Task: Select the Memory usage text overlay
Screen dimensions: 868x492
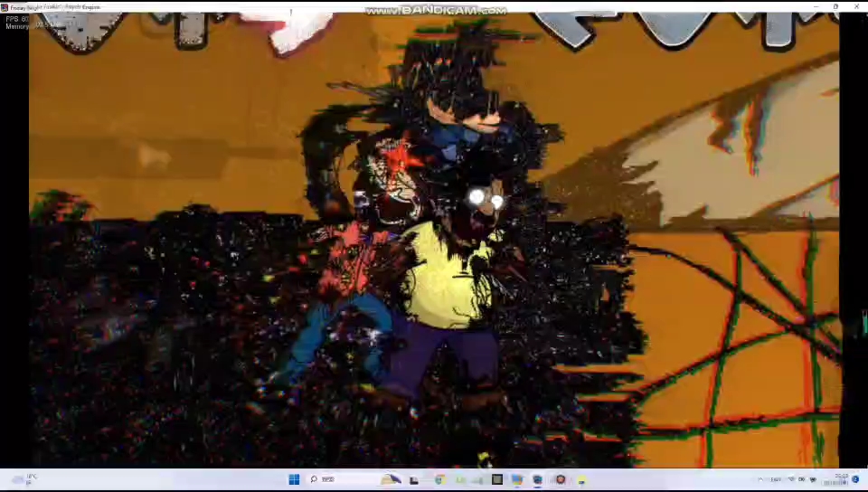Action: click(x=17, y=26)
